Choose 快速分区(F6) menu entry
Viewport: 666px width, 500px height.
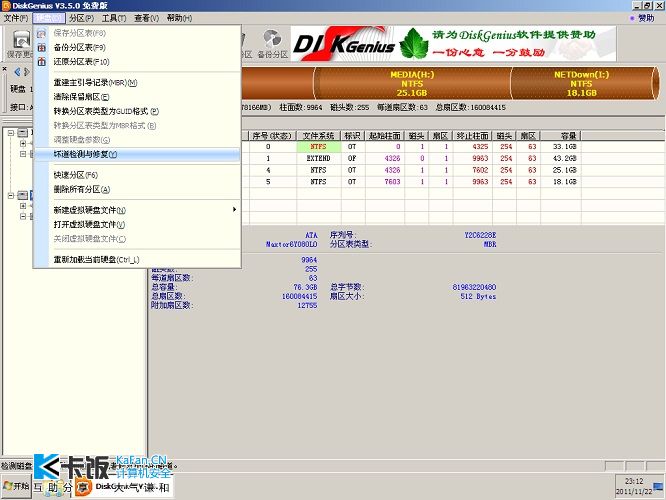pyautogui.click(x=76, y=175)
